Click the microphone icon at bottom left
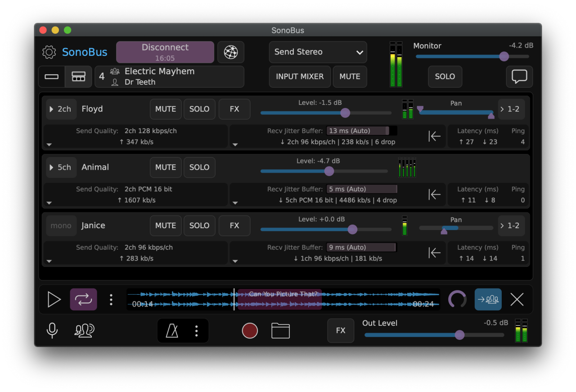The image size is (576, 392). (52, 331)
